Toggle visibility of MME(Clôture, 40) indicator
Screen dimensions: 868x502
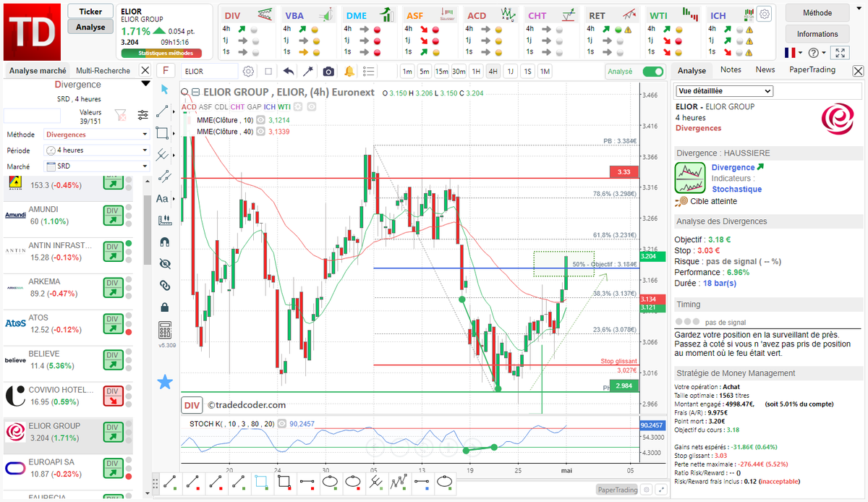pyautogui.click(x=260, y=131)
